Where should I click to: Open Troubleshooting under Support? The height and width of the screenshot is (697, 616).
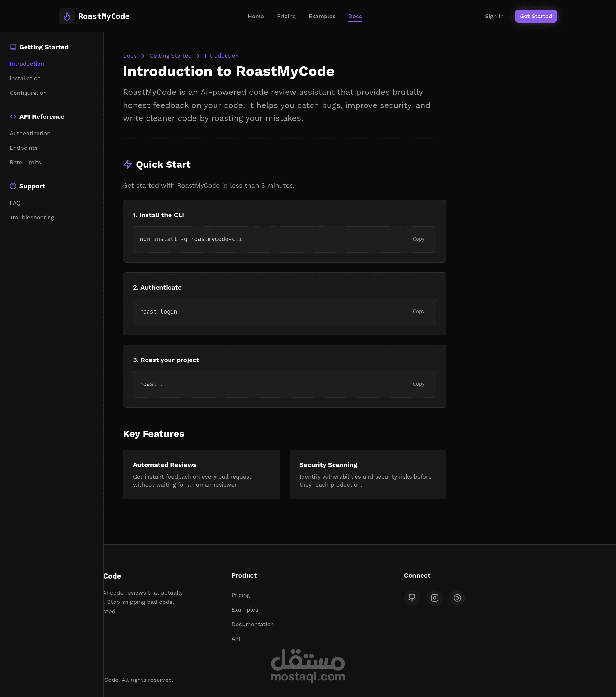click(32, 217)
